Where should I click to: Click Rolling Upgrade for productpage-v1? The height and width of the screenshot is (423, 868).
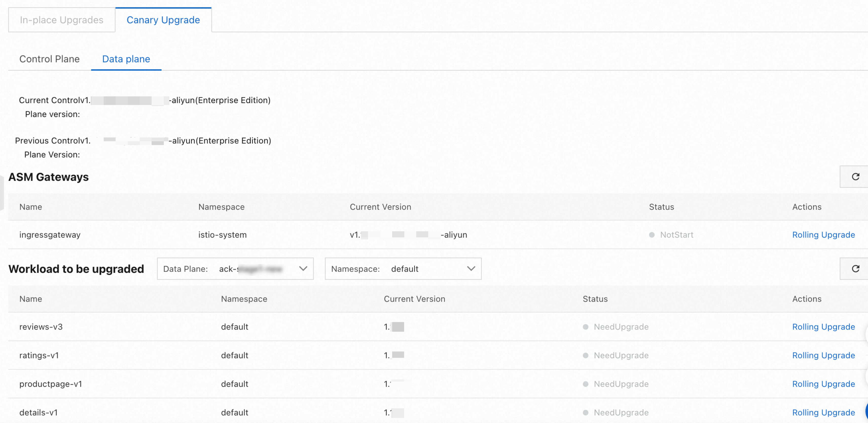pyautogui.click(x=823, y=384)
